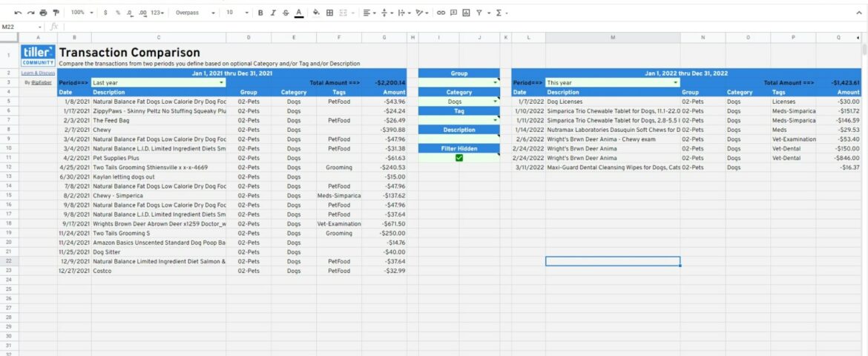Select the Costco description cell

tap(159, 271)
